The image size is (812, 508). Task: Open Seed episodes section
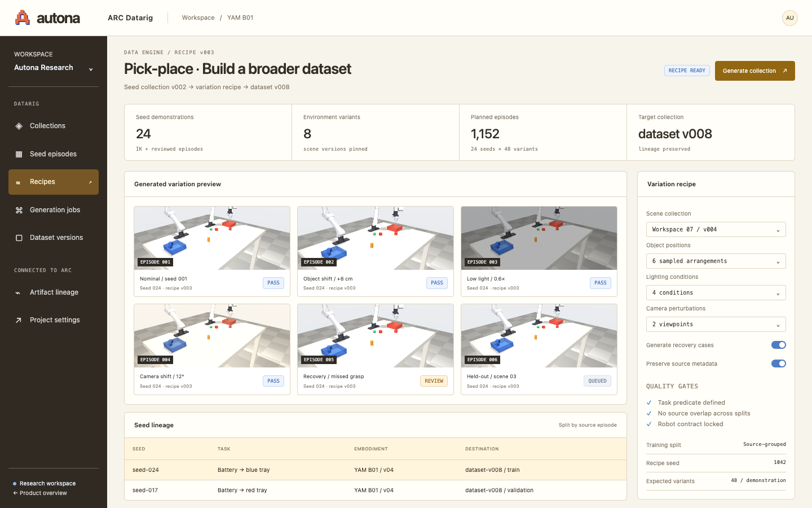54,154
